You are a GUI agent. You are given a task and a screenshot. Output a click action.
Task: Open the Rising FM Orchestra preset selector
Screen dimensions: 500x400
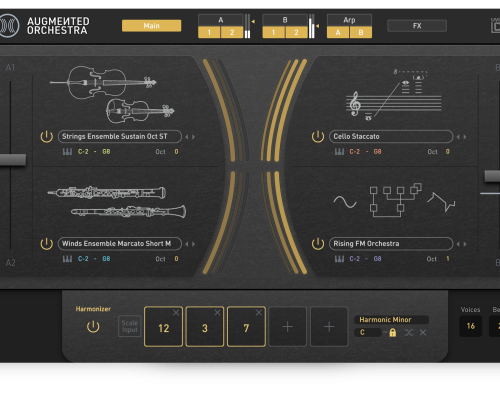pos(391,244)
